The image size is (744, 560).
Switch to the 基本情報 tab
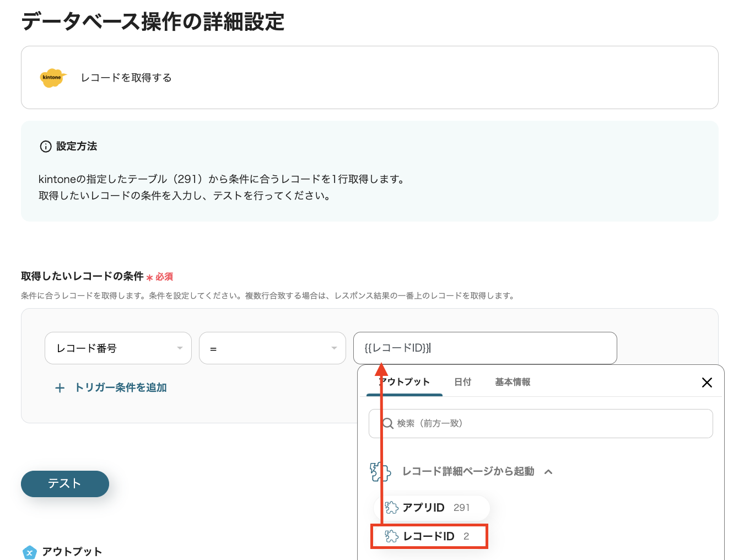click(513, 382)
